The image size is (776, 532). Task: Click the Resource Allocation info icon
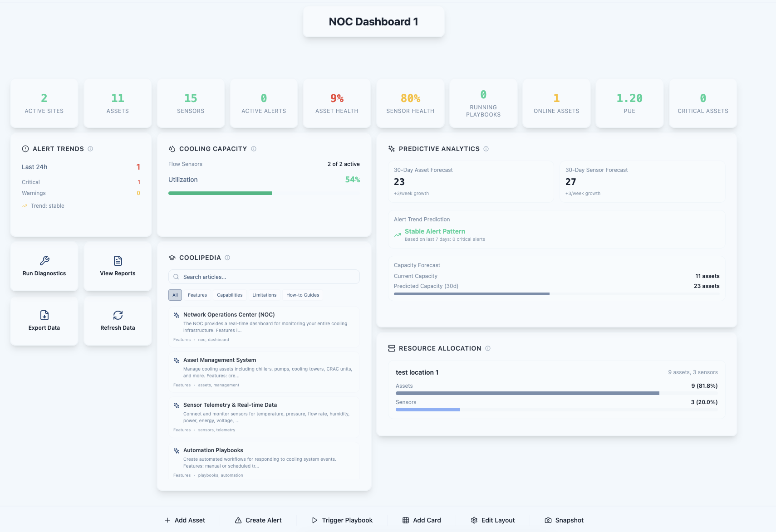tap(488, 348)
